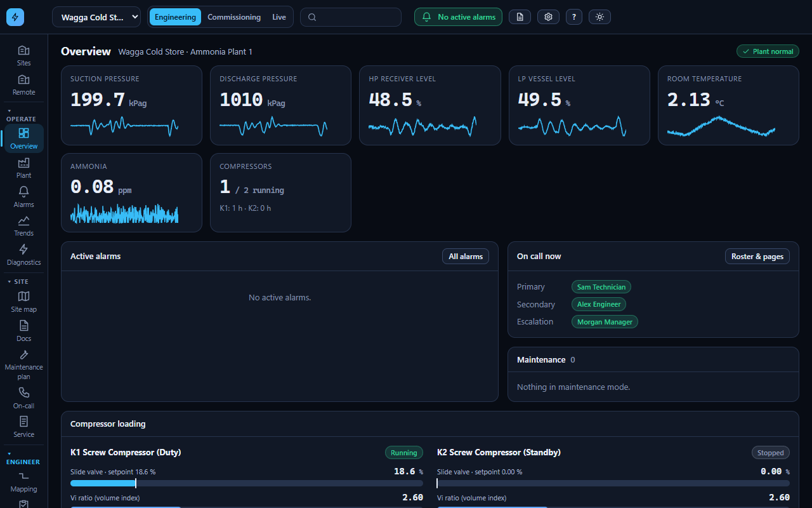Focus the search field in top bar
This screenshot has width=812, height=508.
click(x=351, y=17)
